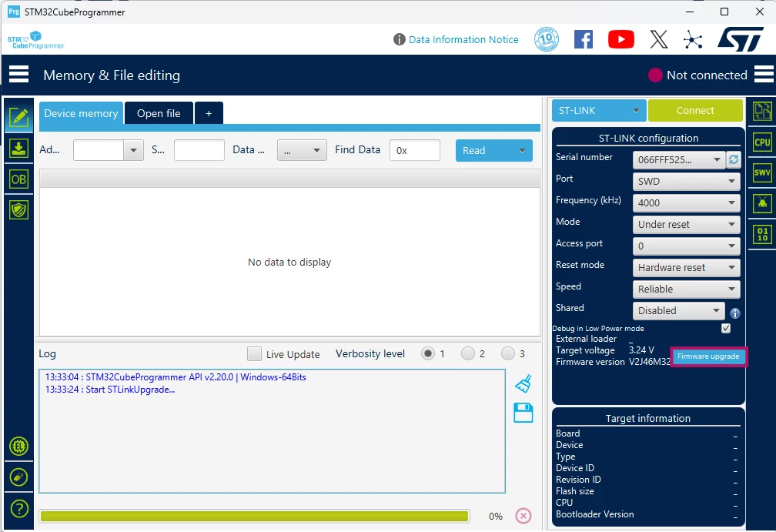Switch to the Device memory tab

coord(81,113)
